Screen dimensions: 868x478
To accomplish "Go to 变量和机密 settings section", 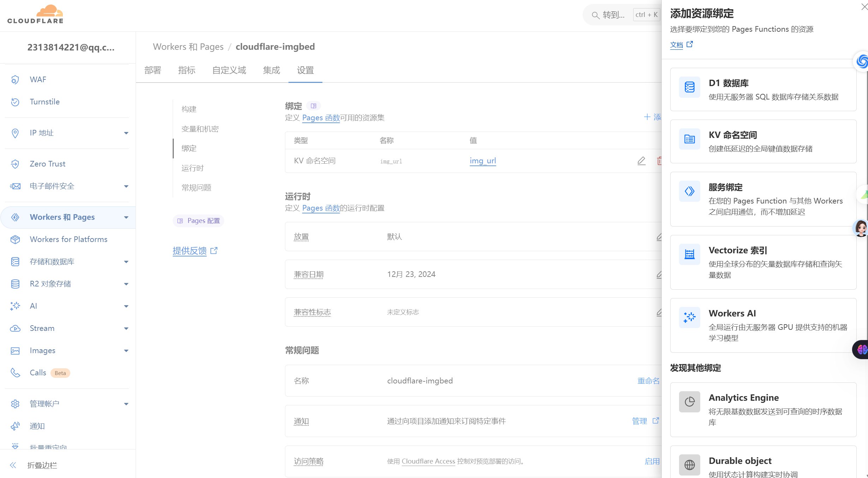I will (200, 129).
